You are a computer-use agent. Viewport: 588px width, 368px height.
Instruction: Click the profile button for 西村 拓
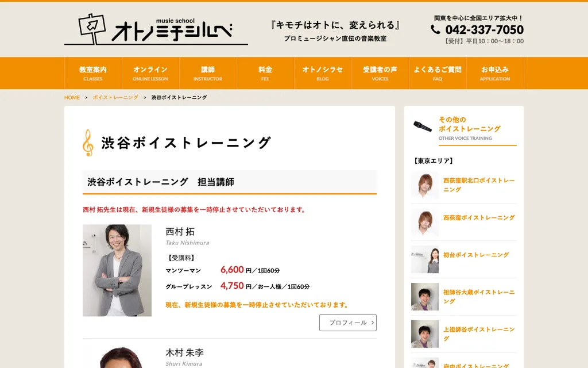coord(347,323)
